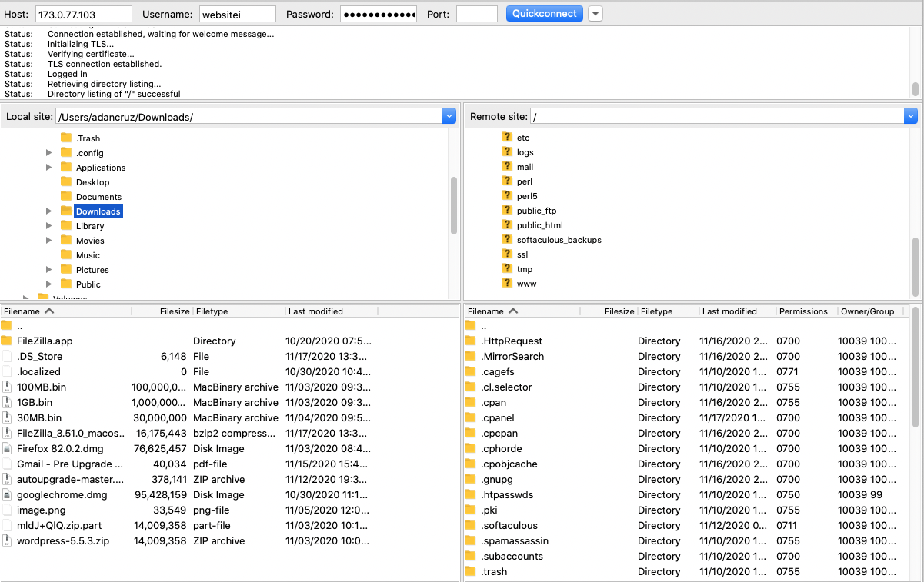Click the googlechrome.dmg file icon
924x582 pixels.
coord(7,495)
